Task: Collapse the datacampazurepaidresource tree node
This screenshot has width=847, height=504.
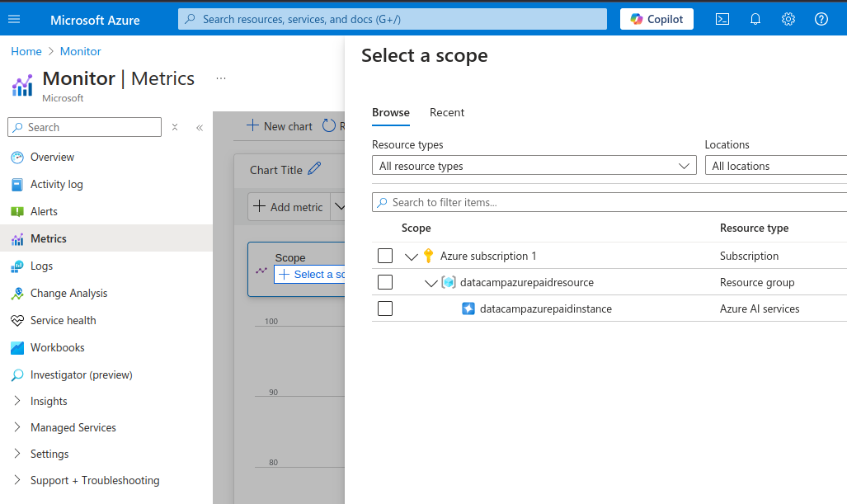Action: coord(431,283)
